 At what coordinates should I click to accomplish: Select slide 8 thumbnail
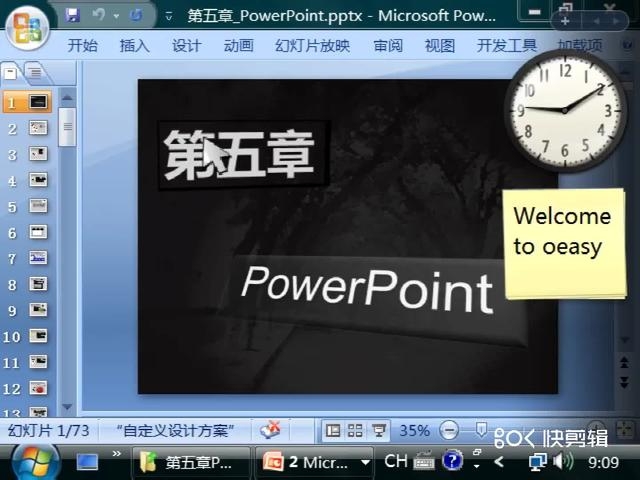tap(38, 284)
